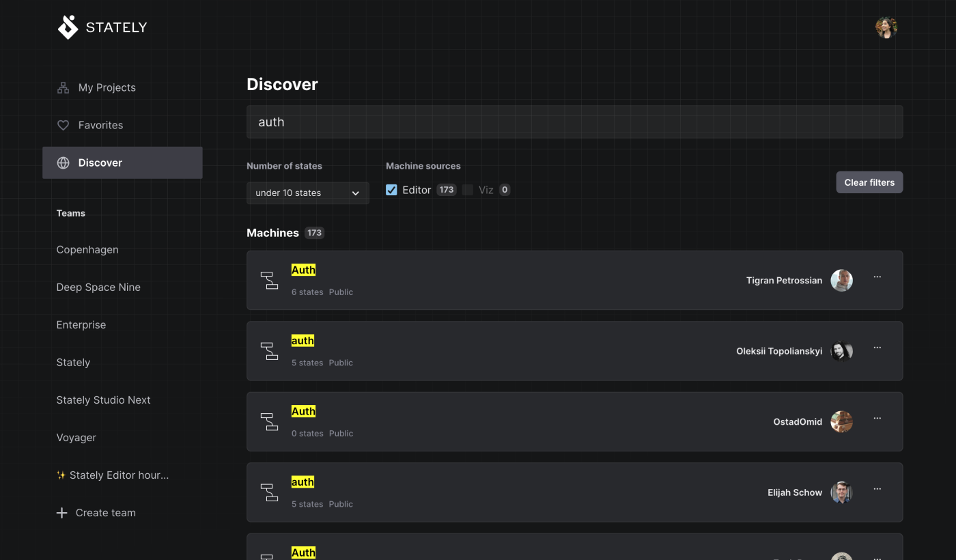Uncheck the Editor machine source checkbox
Image resolution: width=956 pixels, height=560 pixels.
[391, 190]
